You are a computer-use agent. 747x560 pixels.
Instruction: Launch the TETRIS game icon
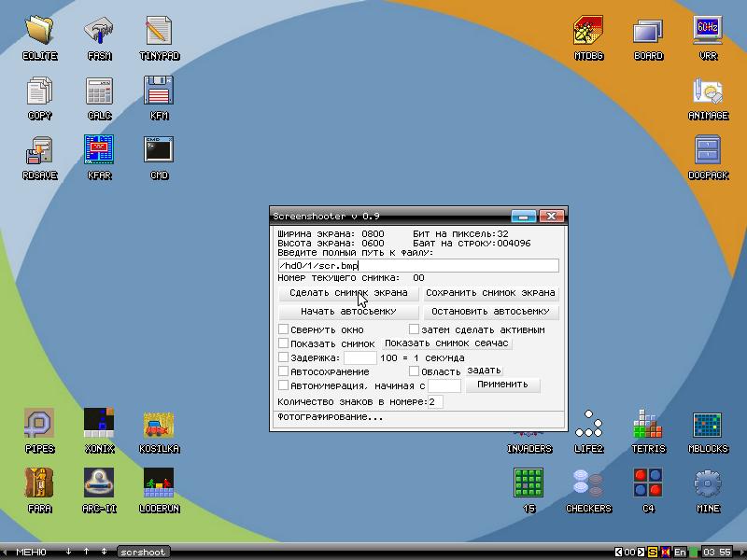point(648,425)
